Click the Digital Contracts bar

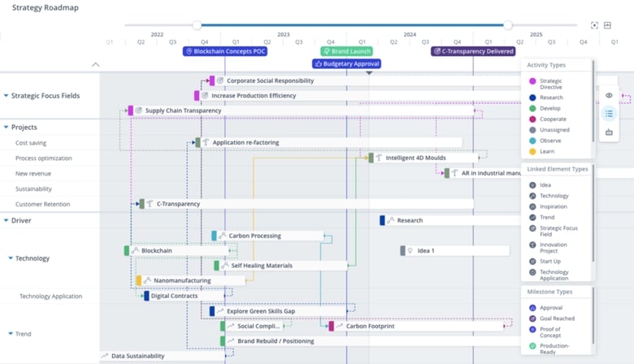(x=185, y=296)
